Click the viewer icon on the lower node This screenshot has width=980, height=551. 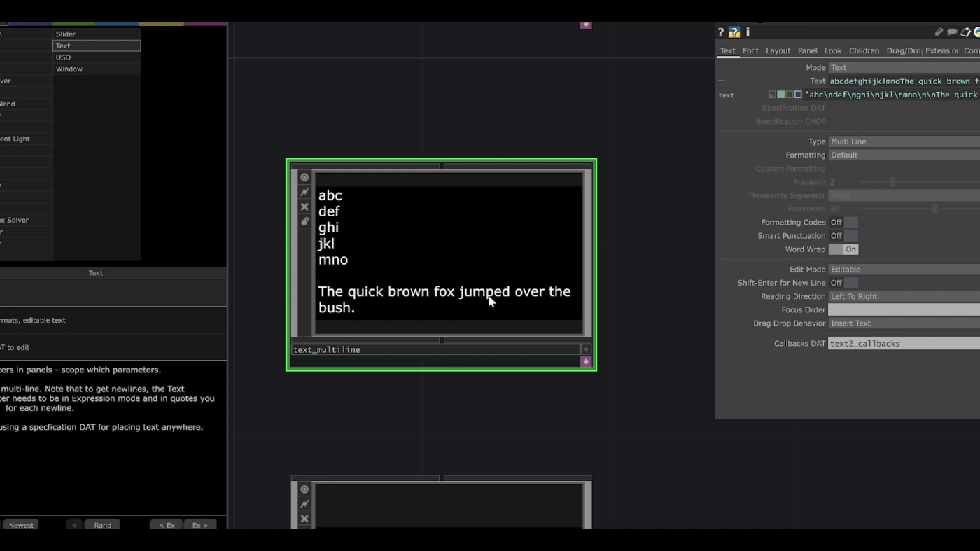304,489
